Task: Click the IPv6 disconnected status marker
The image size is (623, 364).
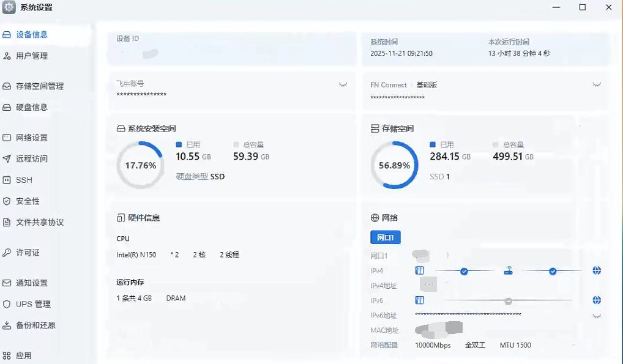Action: point(508,301)
